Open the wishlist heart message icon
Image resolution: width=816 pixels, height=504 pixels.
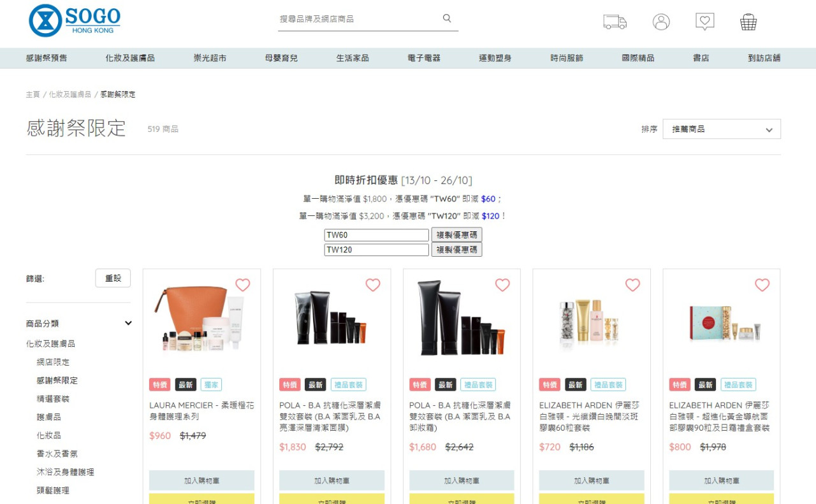704,22
